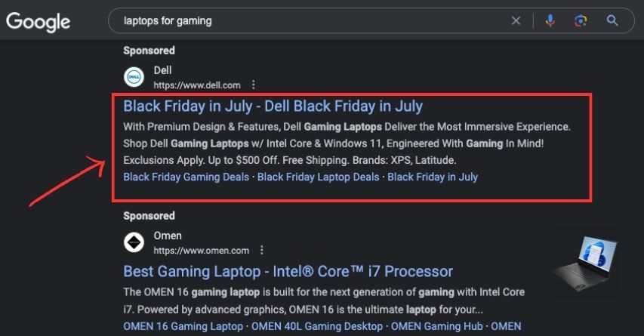Click the magnifying glass search button

612,21
